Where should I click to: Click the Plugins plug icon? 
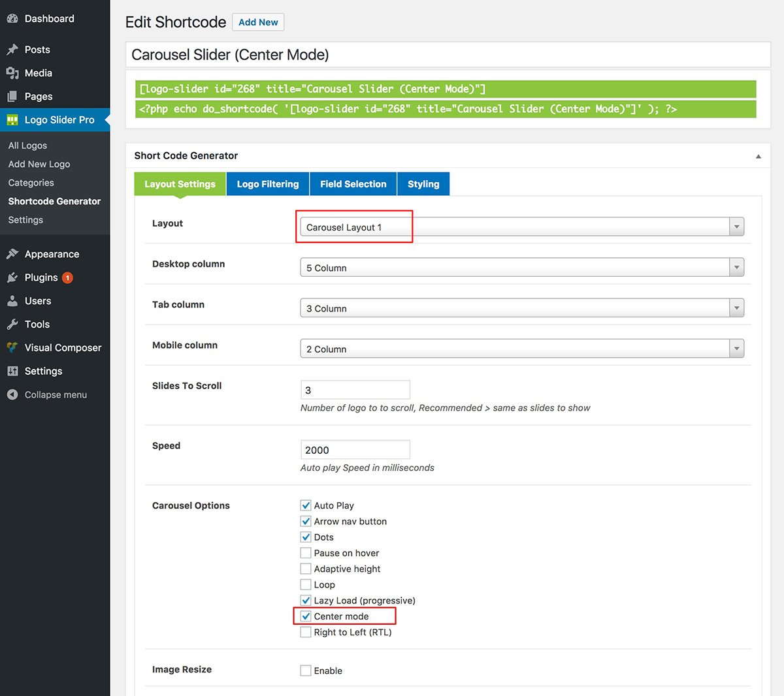tap(12, 277)
